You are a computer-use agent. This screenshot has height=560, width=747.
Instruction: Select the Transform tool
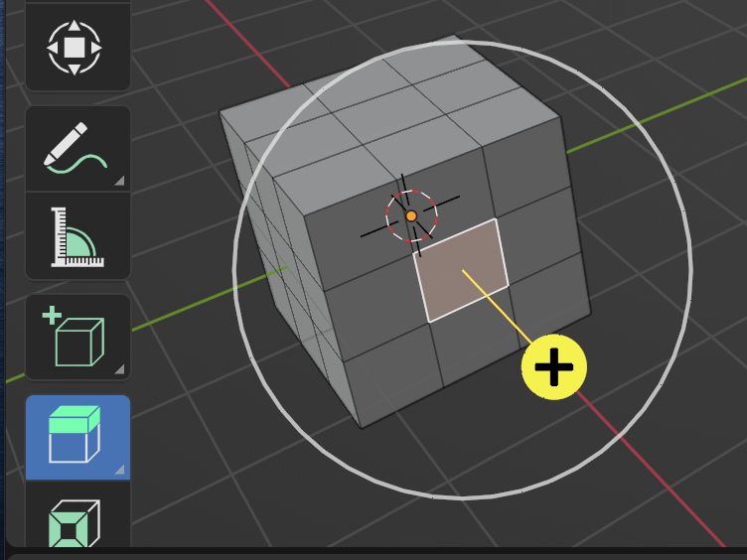[77, 47]
